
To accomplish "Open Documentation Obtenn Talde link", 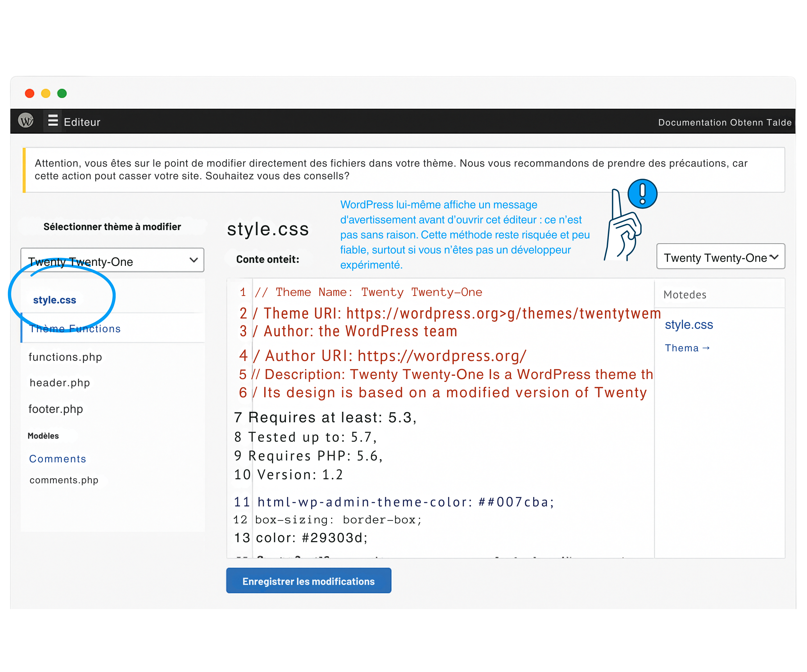I will [725, 123].
